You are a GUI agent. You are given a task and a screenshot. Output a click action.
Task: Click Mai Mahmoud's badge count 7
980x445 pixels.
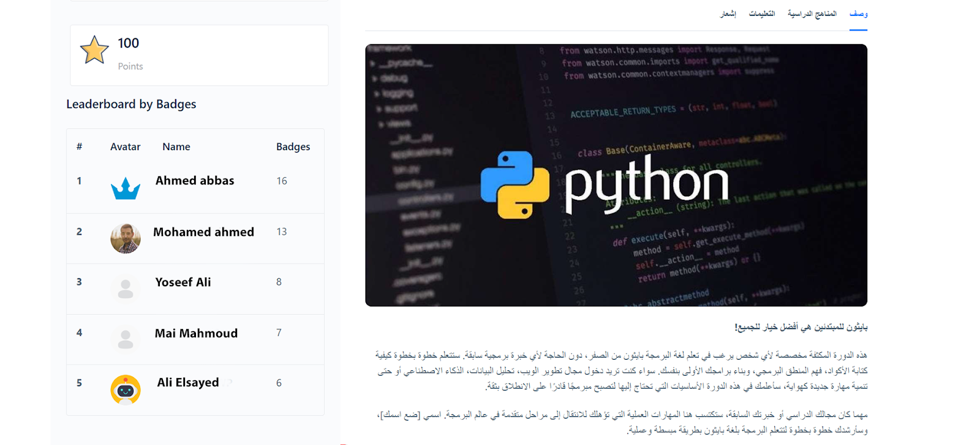[x=279, y=333]
